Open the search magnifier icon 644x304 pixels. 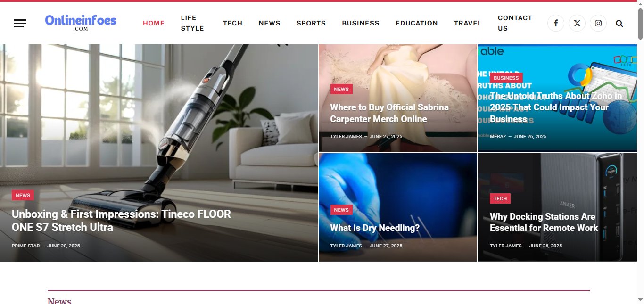pyautogui.click(x=619, y=23)
